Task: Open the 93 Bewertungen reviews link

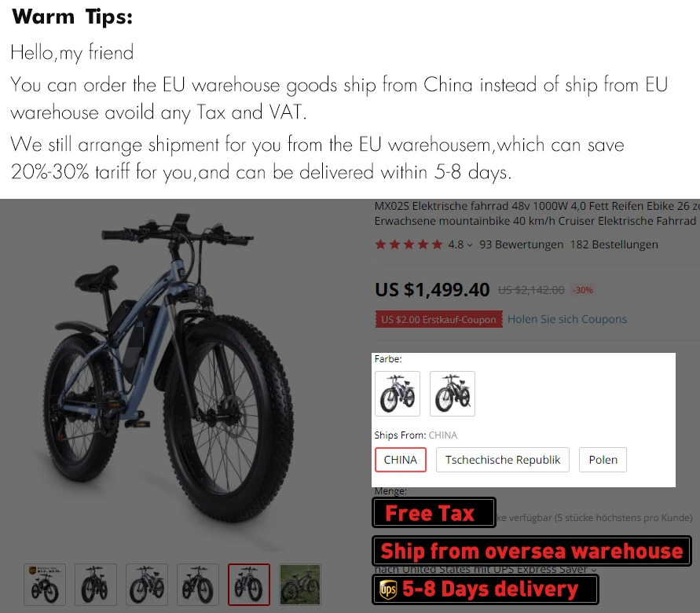Action: pos(521,244)
